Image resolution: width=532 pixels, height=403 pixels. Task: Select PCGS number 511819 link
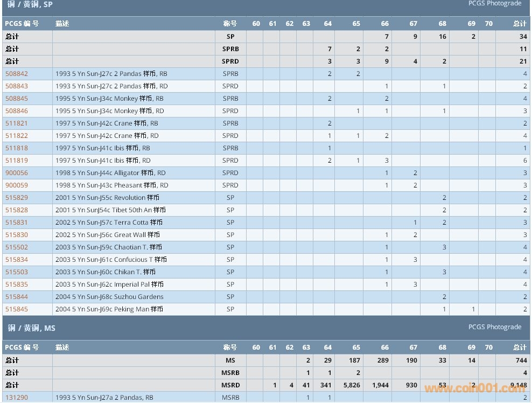(17, 161)
